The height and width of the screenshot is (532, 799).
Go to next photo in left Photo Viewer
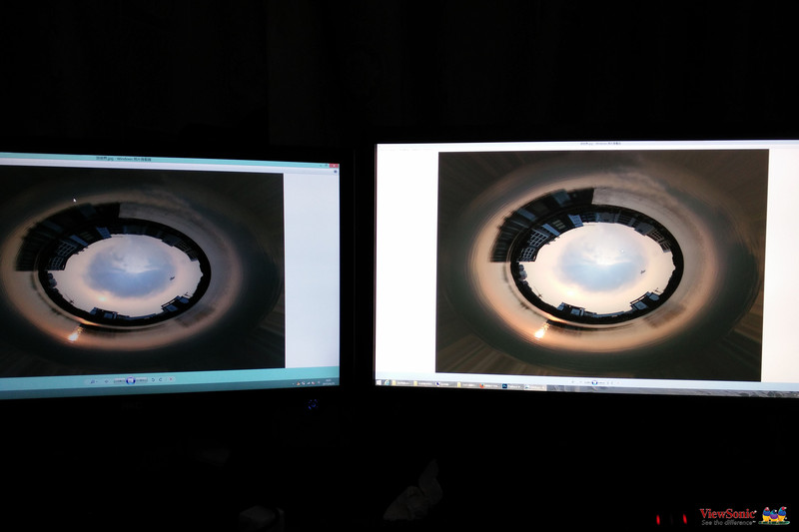(x=142, y=380)
